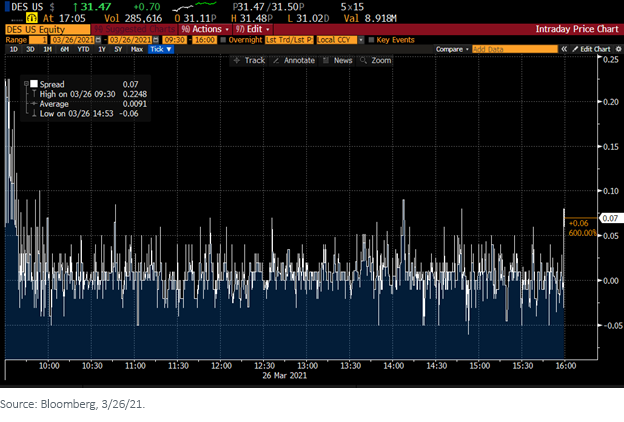
Task: Click the 0.07 last value axis marker
Action: [609, 218]
